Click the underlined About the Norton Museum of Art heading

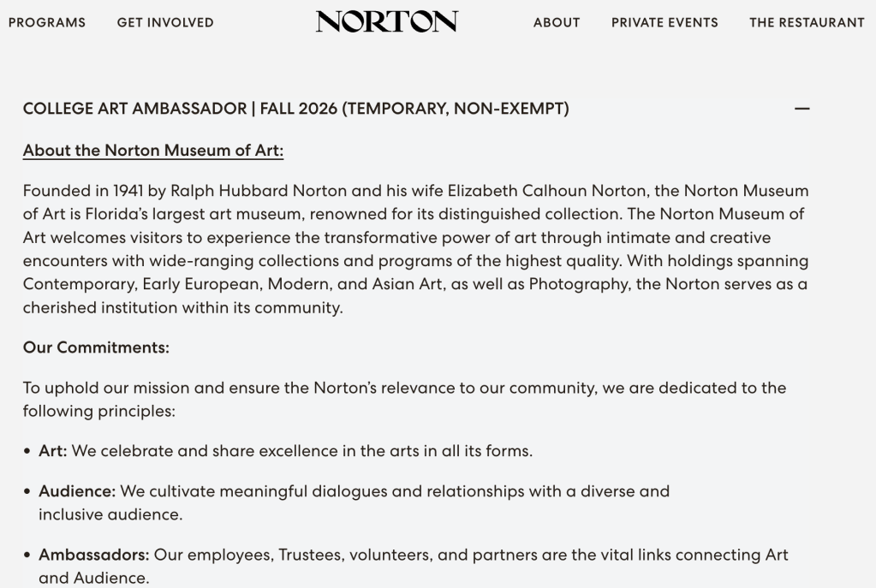153,151
